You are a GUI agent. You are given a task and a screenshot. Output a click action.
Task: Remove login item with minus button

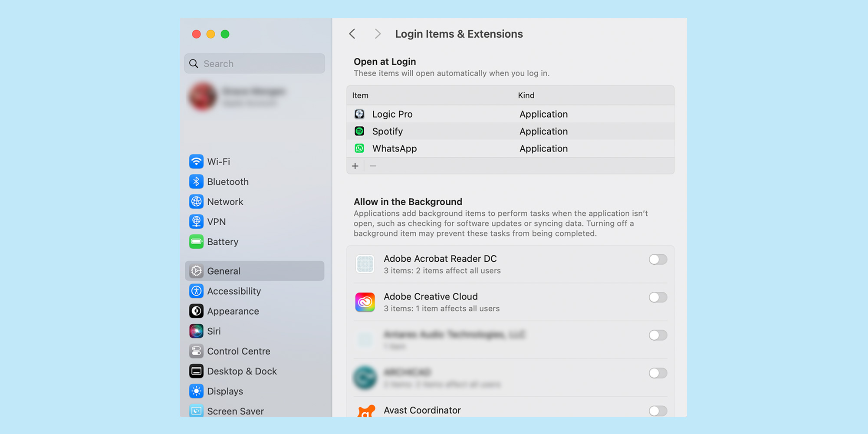click(373, 166)
